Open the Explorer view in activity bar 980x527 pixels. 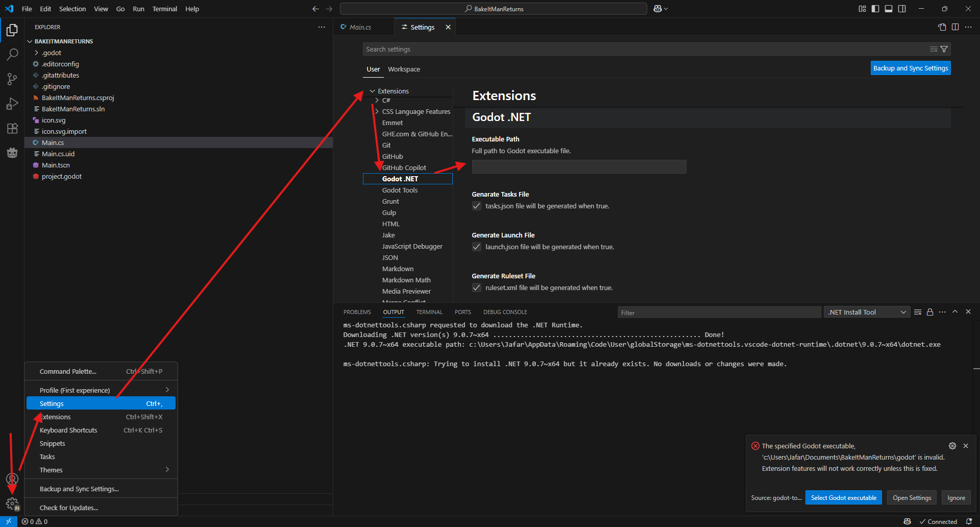[x=12, y=30]
